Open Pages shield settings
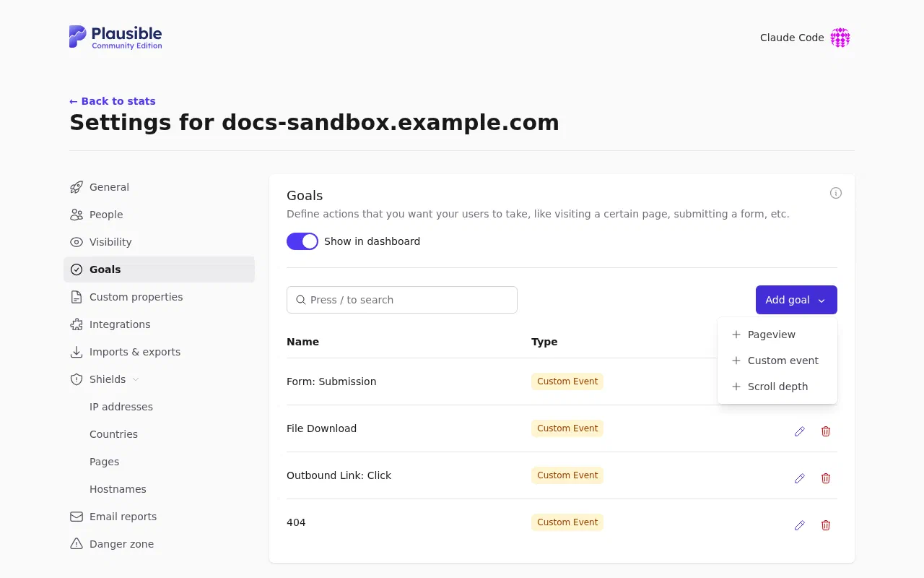This screenshot has width=924, height=578. 104,462
